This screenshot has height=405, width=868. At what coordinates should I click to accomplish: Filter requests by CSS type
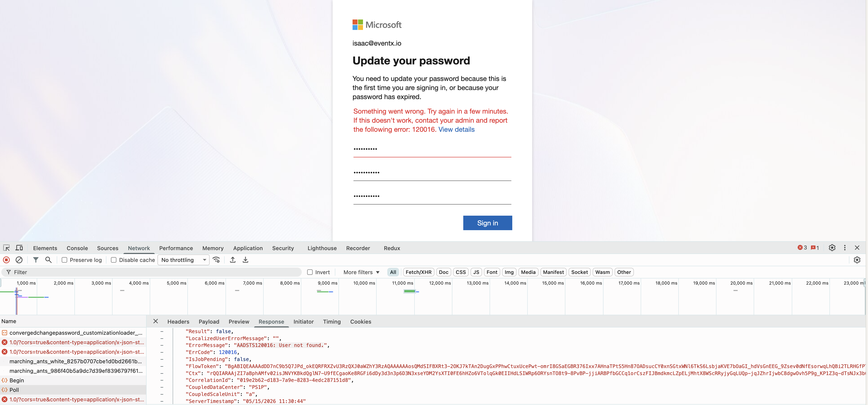tap(461, 272)
